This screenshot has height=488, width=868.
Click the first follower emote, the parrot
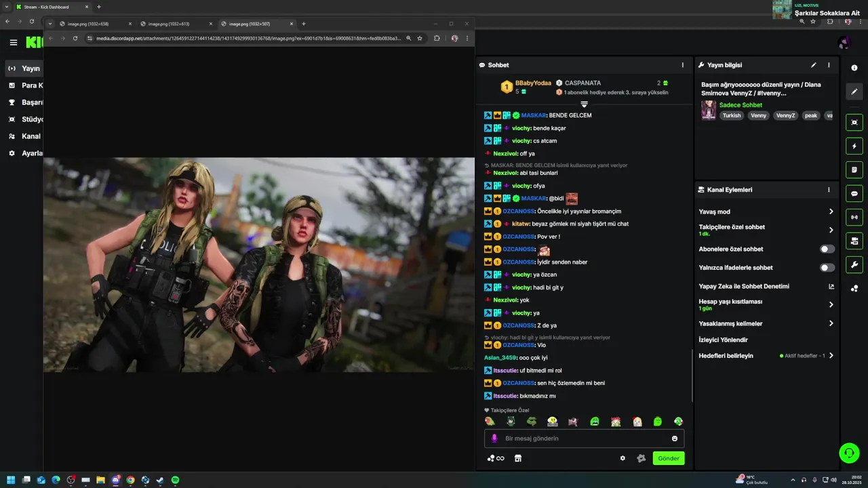point(490,422)
